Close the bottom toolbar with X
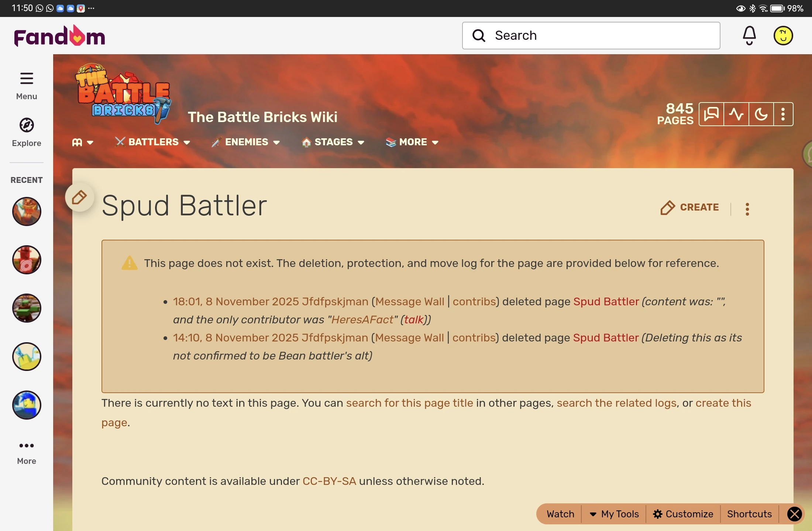The width and height of the screenshot is (812, 531). 794,514
